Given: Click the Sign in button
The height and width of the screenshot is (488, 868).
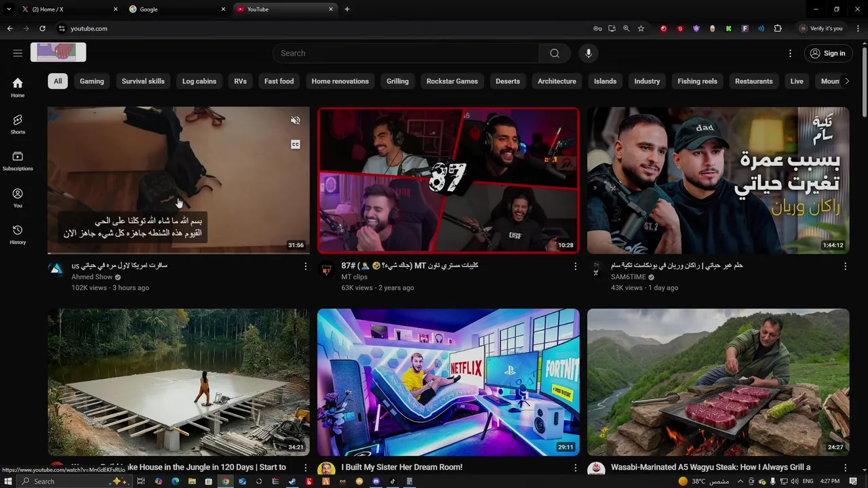Looking at the screenshot, I should 828,54.
